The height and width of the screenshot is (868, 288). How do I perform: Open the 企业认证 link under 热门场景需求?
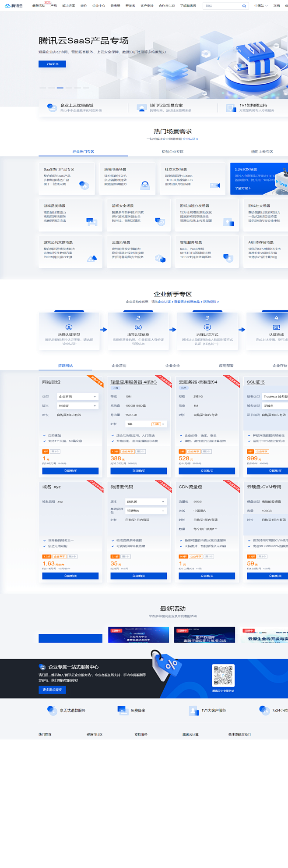click(x=190, y=139)
